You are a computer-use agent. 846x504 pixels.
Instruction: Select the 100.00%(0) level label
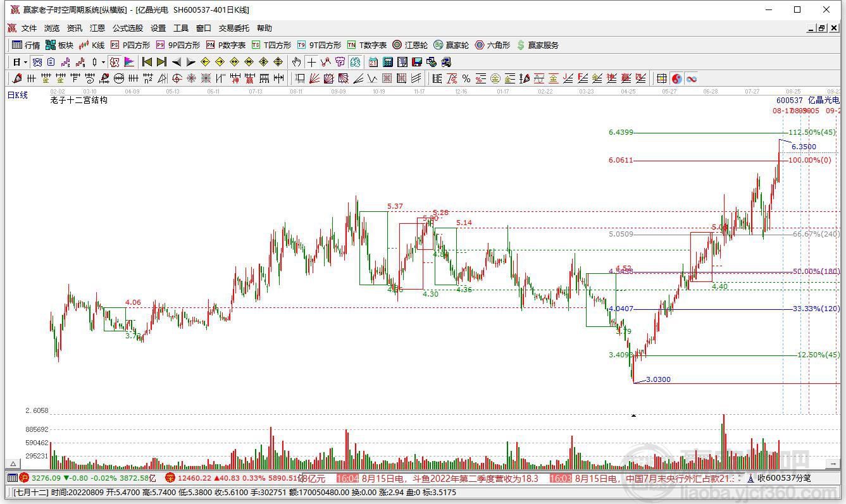pyautogui.click(x=809, y=161)
